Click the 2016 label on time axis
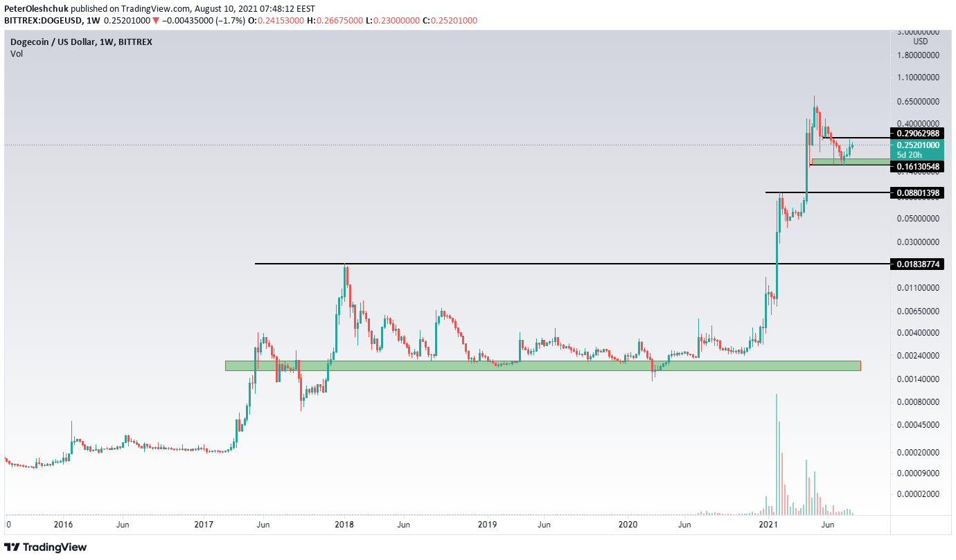 point(63,525)
